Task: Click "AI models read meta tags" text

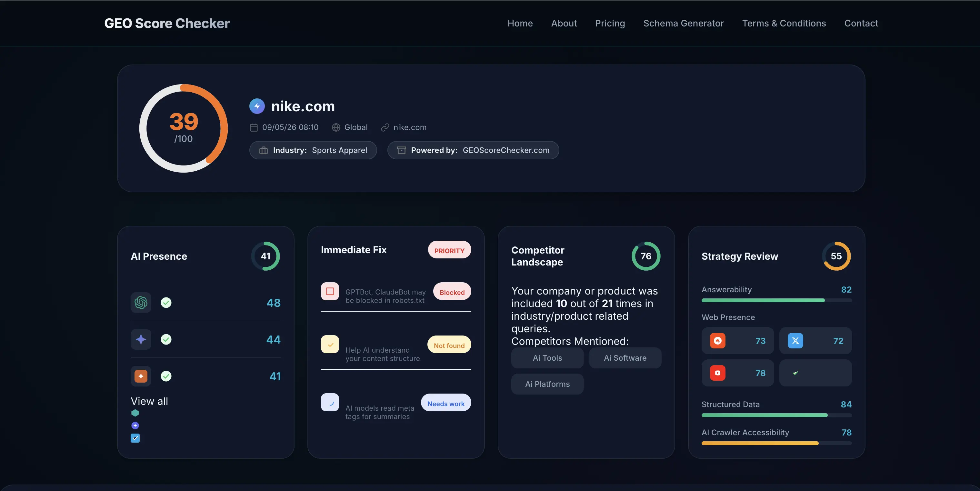Action: (x=380, y=413)
